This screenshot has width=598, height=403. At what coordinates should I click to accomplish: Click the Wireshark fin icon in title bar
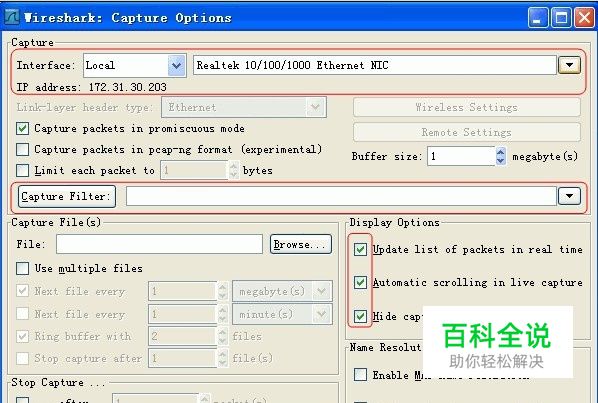[11, 17]
